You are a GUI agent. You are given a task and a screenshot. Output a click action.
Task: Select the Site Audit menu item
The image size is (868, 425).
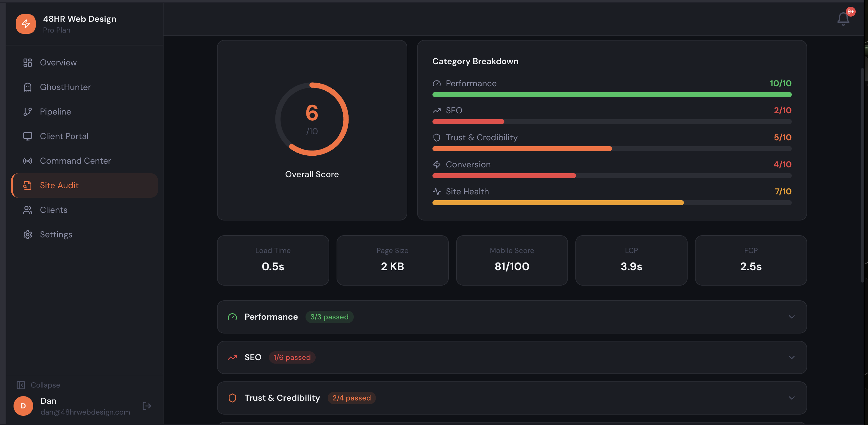coord(59,185)
